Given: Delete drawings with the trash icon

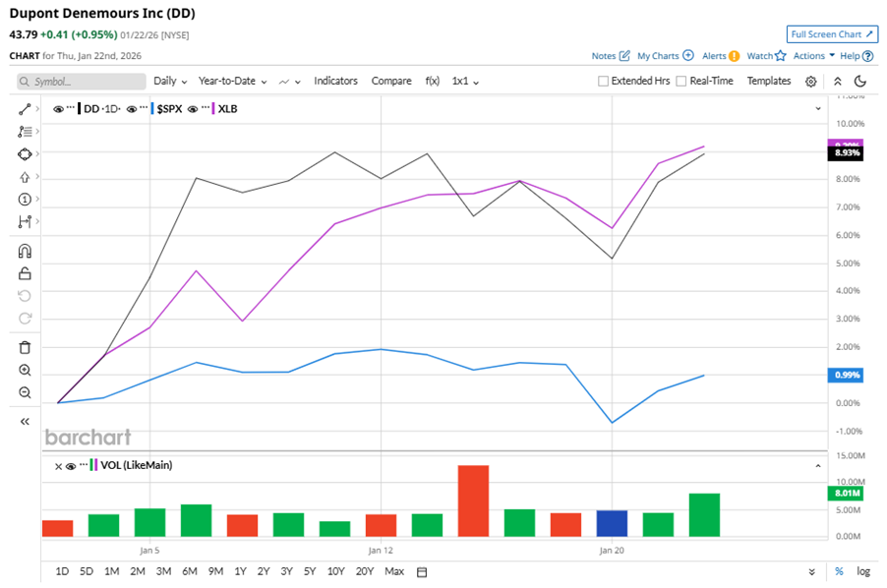Looking at the screenshot, I should [x=25, y=347].
